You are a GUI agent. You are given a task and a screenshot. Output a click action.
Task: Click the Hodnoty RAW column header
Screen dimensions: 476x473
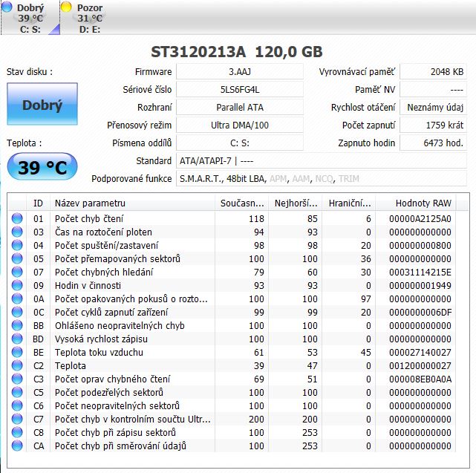[x=422, y=203]
